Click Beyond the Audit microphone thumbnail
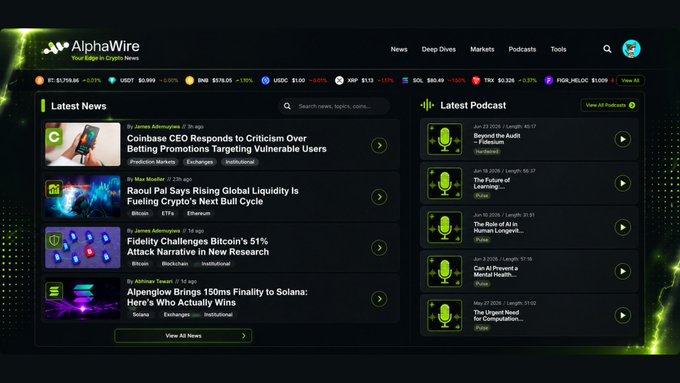The height and width of the screenshot is (383, 680). [445, 139]
